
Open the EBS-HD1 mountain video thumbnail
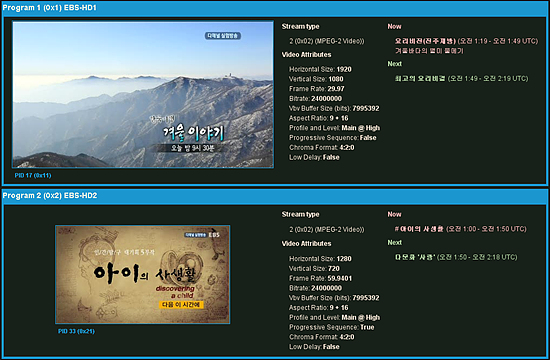(x=143, y=94)
